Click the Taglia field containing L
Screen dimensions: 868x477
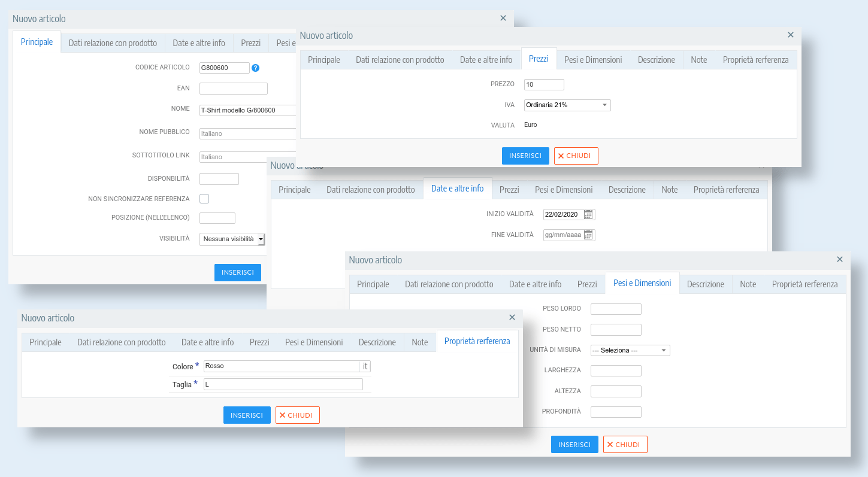click(x=283, y=384)
